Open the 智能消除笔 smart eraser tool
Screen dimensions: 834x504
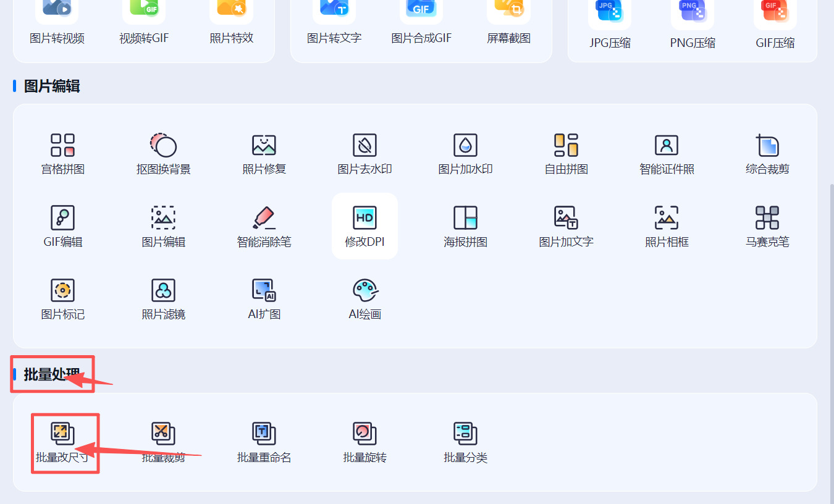tap(264, 226)
